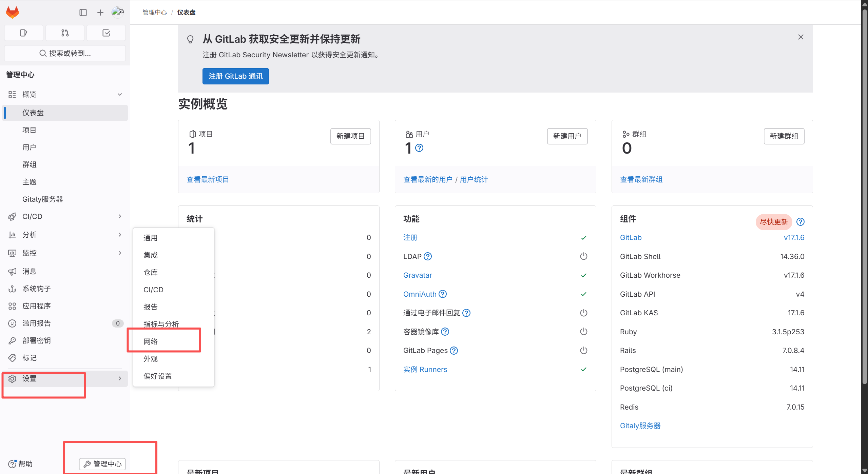Toggle the sidebar collapse icon
Screen dimensions: 868x474
pyautogui.click(x=83, y=13)
